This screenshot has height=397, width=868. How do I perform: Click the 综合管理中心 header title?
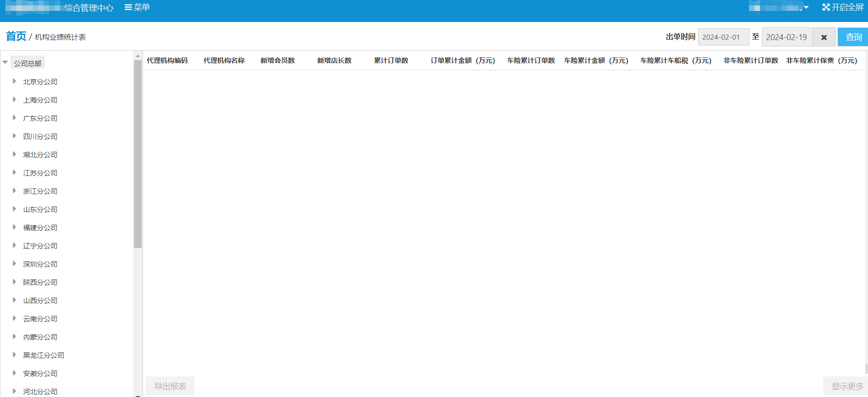point(89,8)
